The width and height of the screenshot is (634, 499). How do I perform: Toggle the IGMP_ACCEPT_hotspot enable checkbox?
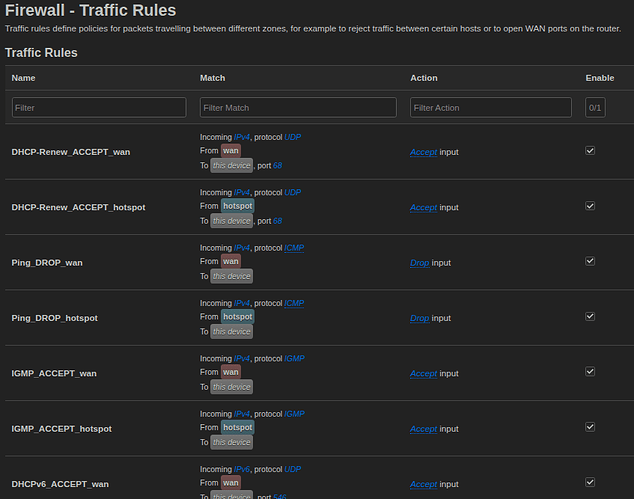(x=590, y=427)
